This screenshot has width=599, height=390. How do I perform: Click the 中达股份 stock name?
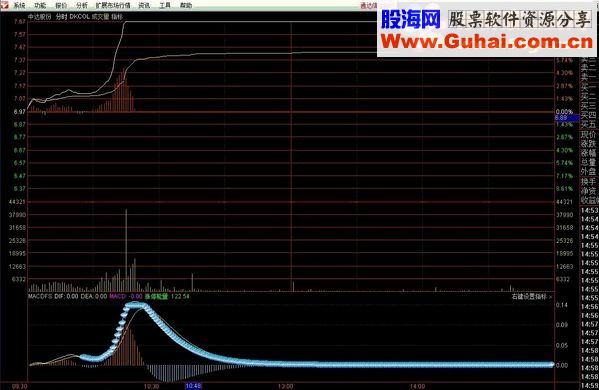pyautogui.click(x=39, y=17)
